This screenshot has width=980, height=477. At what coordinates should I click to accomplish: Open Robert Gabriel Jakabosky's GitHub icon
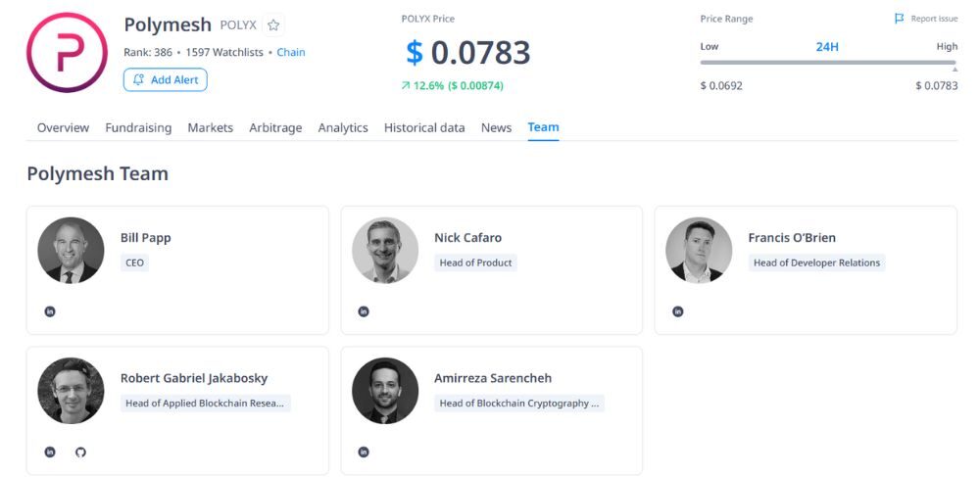(80, 452)
